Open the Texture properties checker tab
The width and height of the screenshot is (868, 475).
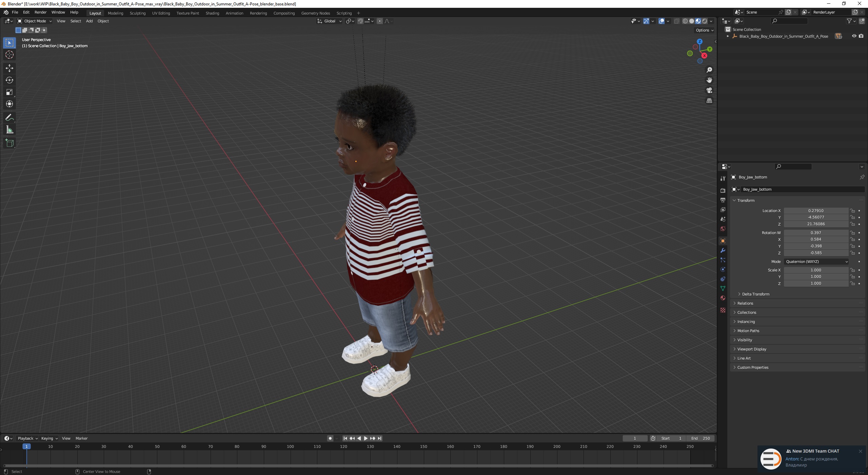(723, 310)
